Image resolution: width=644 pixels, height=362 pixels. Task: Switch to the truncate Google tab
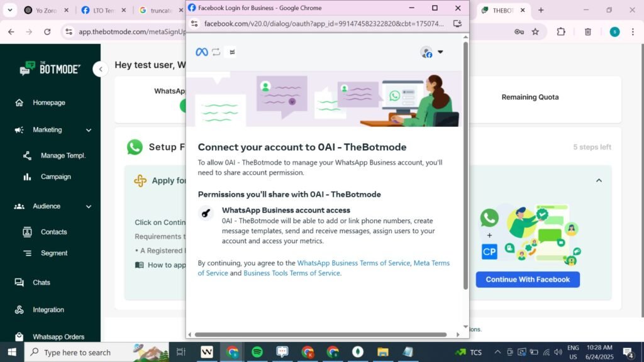point(160,10)
